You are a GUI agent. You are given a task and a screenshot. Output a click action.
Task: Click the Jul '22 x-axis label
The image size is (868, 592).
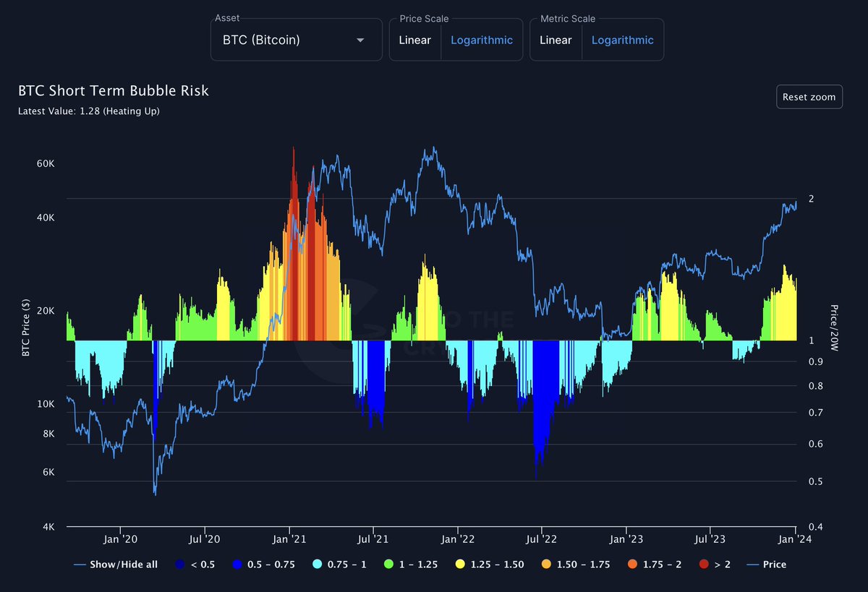point(540,539)
